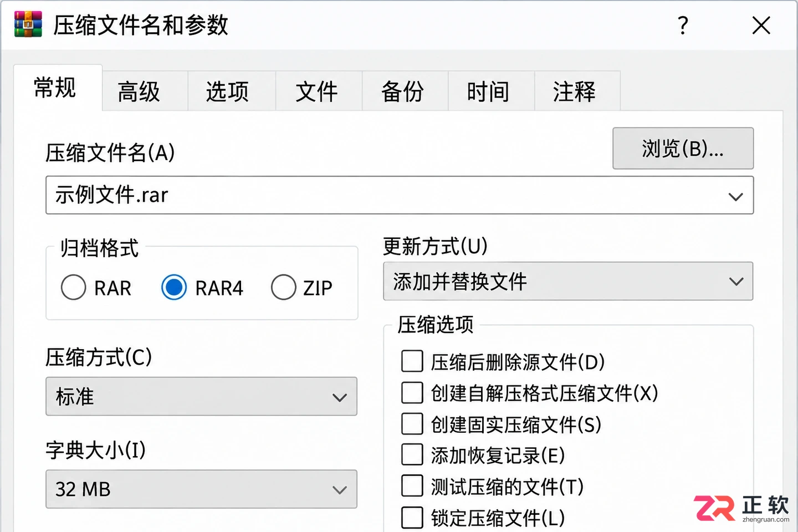This screenshot has height=532, width=798.
Task: Close the 压缩文件名和参数 dialog
Action: (761, 25)
